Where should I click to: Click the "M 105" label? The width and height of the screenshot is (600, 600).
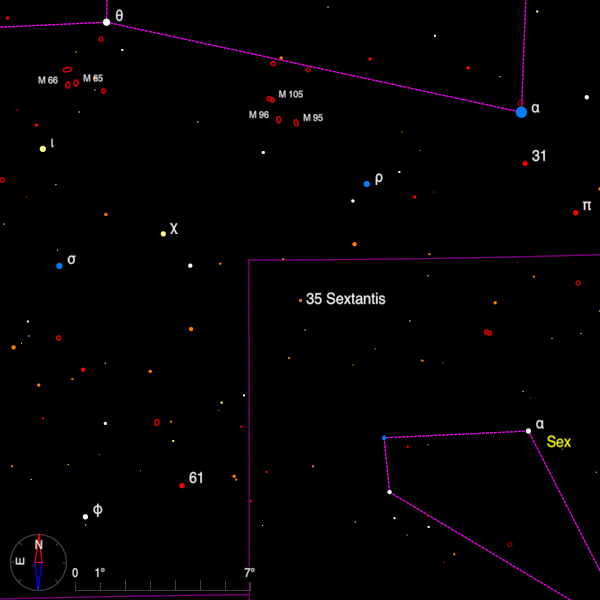[x=291, y=95]
